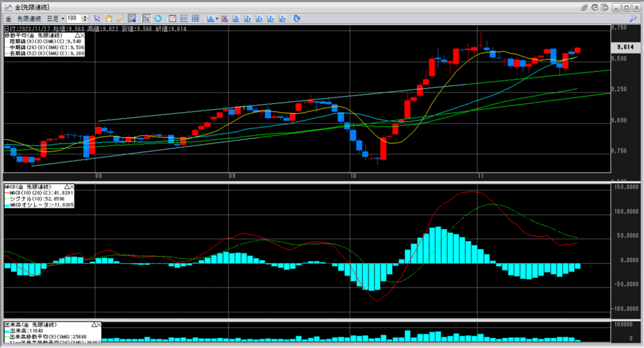This screenshot has width=644, height=348.
Task: Maximize the 金[先限連続] chart window
Action: point(626,8)
